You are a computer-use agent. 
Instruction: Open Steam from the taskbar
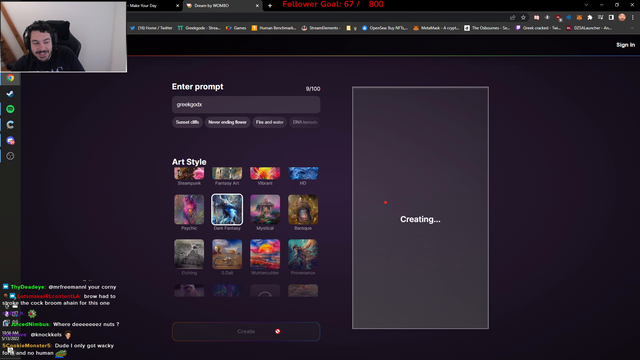click(10, 93)
